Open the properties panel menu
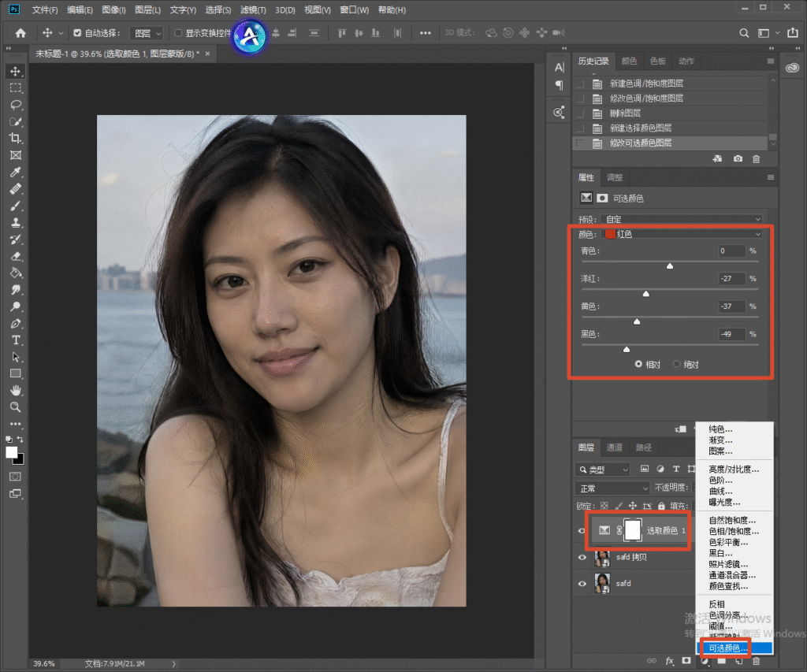The image size is (807, 672). (771, 177)
